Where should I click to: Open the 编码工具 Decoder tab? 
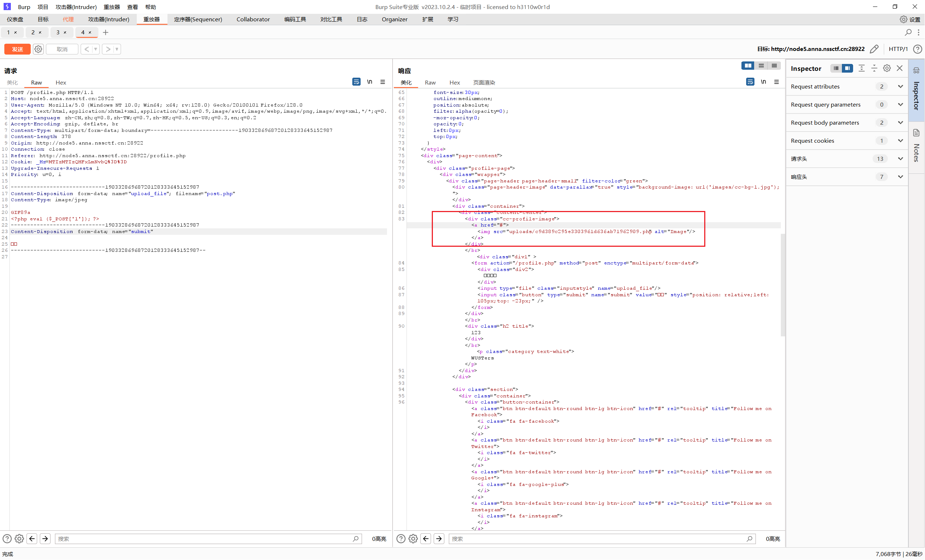(295, 19)
